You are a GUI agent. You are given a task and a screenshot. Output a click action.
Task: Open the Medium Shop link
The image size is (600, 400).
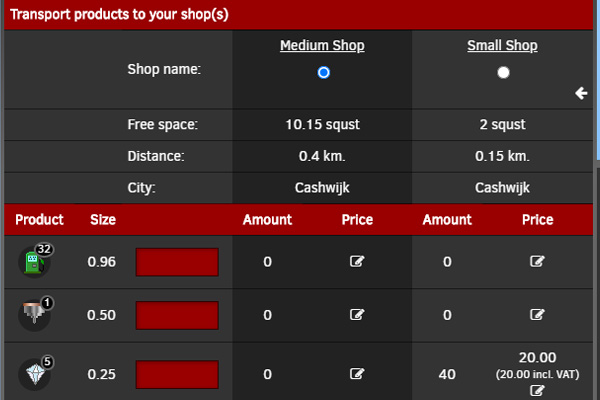pyautogui.click(x=322, y=46)
